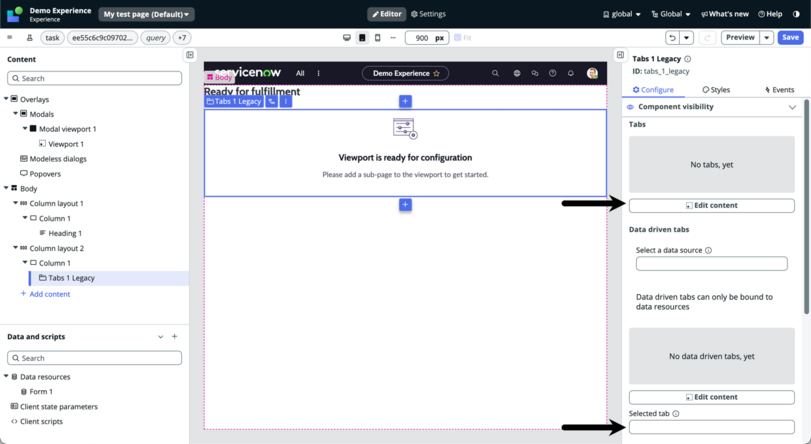Click the search icon in the preview header
Screen dimensions: 811x444
(495, 73)
